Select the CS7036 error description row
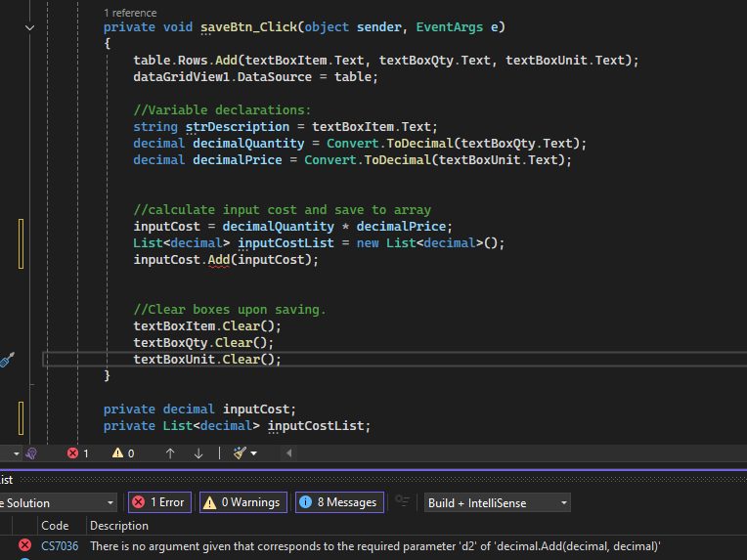This screenshot has width=747, height=560. (374, 546)
